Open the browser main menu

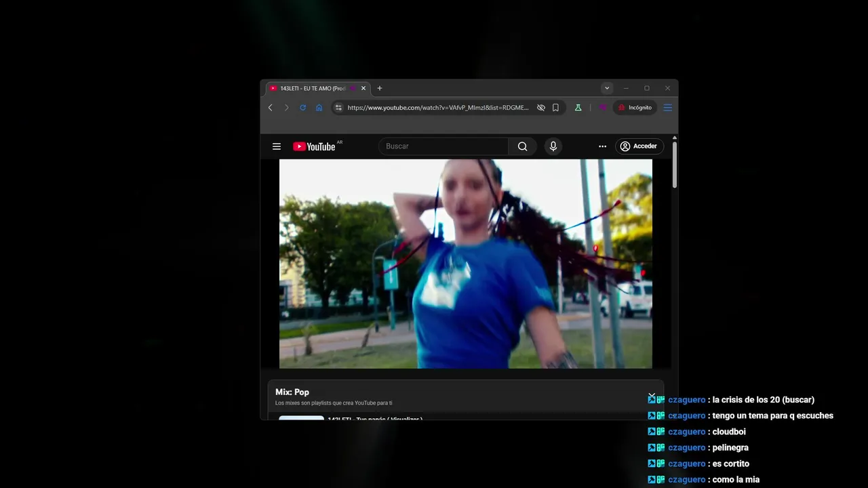668,108
